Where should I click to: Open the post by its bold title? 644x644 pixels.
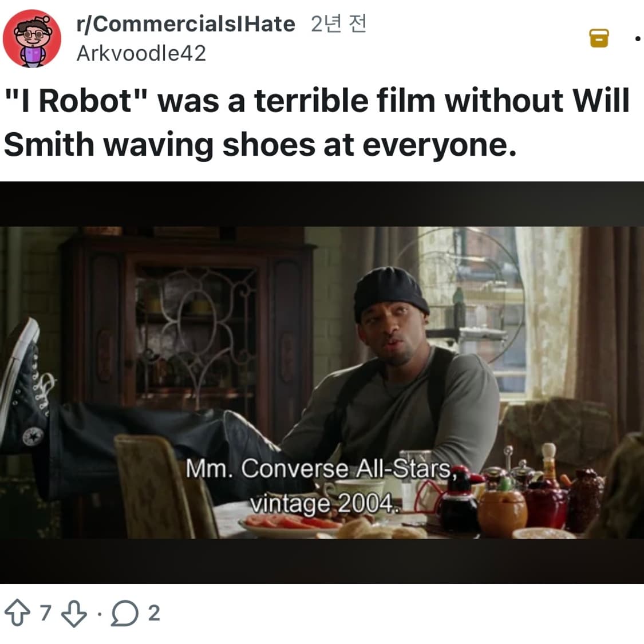click(317, 123)
